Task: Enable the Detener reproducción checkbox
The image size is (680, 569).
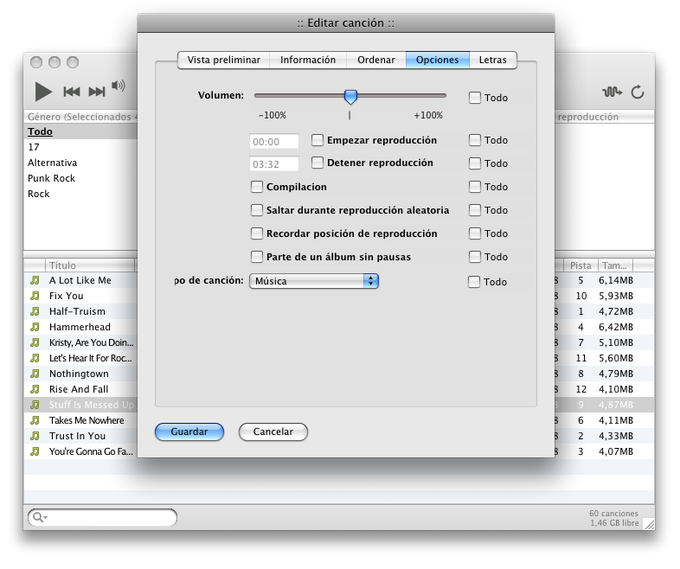Action: [x=317, y=163]
